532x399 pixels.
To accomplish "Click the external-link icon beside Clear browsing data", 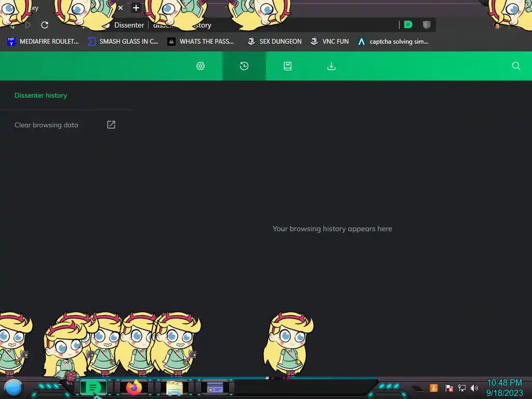I will (x=111, y=125).
